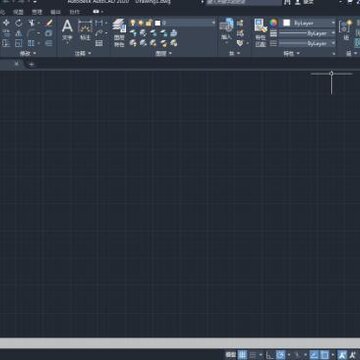Switch to the 视图 ribbon tab
360x360 pixels.
point(18,12)
